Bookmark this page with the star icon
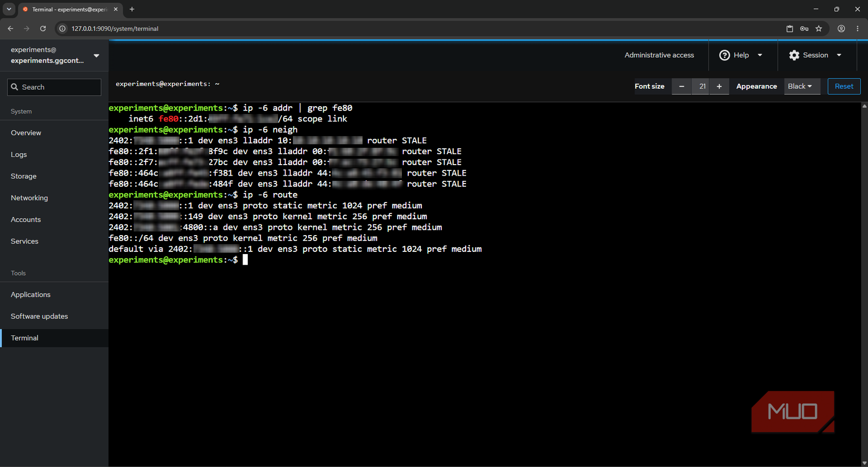Viewport: 868px width, 467px height. (819, 28)
